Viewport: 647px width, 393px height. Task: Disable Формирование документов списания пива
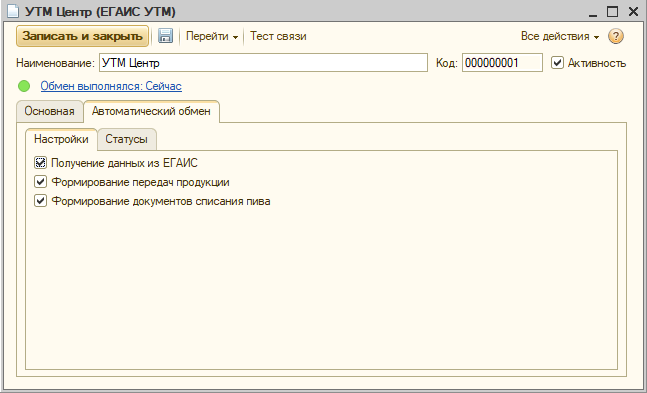pyautogui.click(x=40, y=201)
